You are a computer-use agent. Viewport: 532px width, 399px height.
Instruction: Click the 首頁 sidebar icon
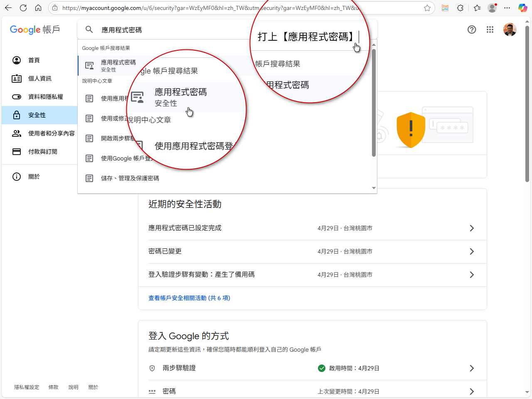point(17,60)
